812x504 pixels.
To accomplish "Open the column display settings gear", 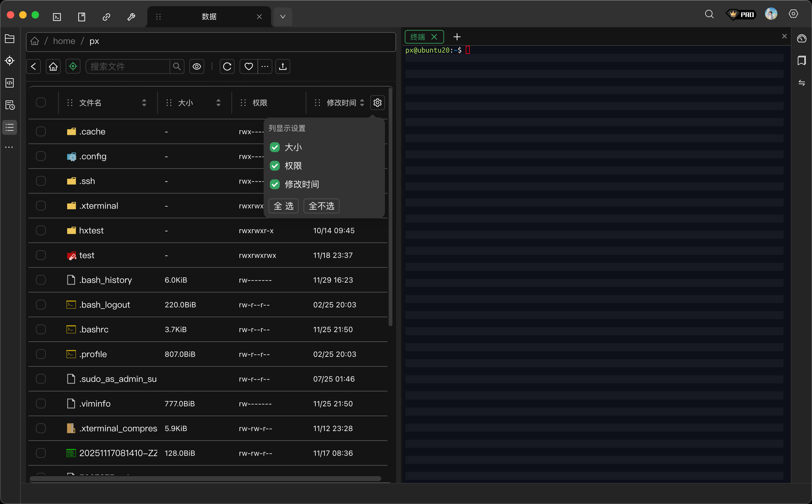I will point(377,103).
